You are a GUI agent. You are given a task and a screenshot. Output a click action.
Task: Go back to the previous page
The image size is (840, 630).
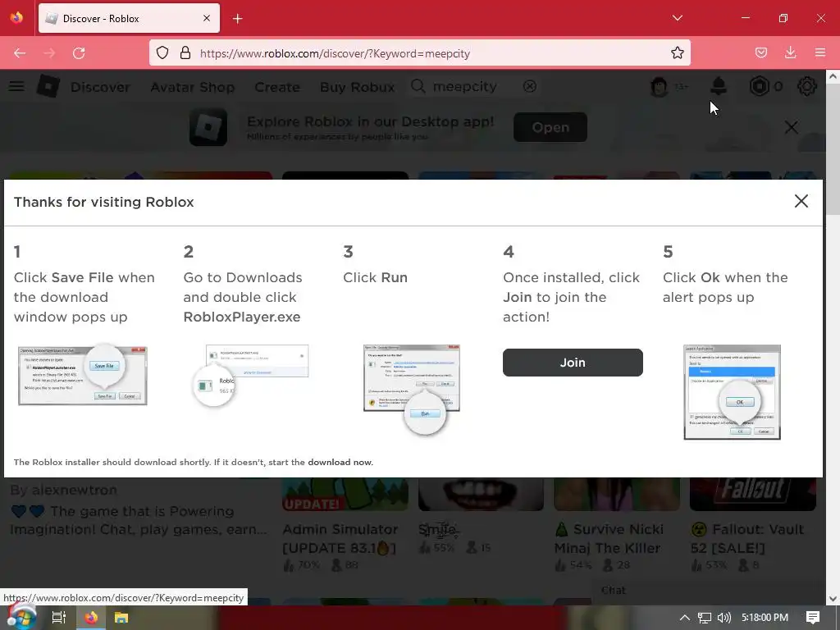tap(20, 52)
